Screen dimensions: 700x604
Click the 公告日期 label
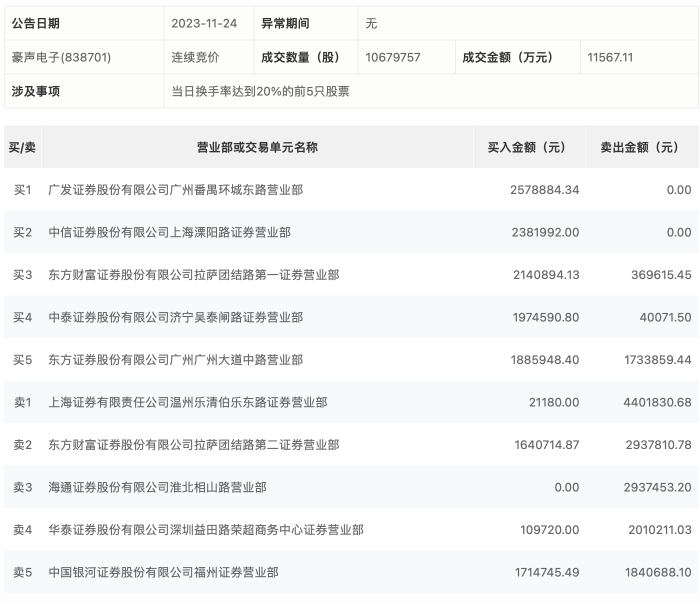36,23
